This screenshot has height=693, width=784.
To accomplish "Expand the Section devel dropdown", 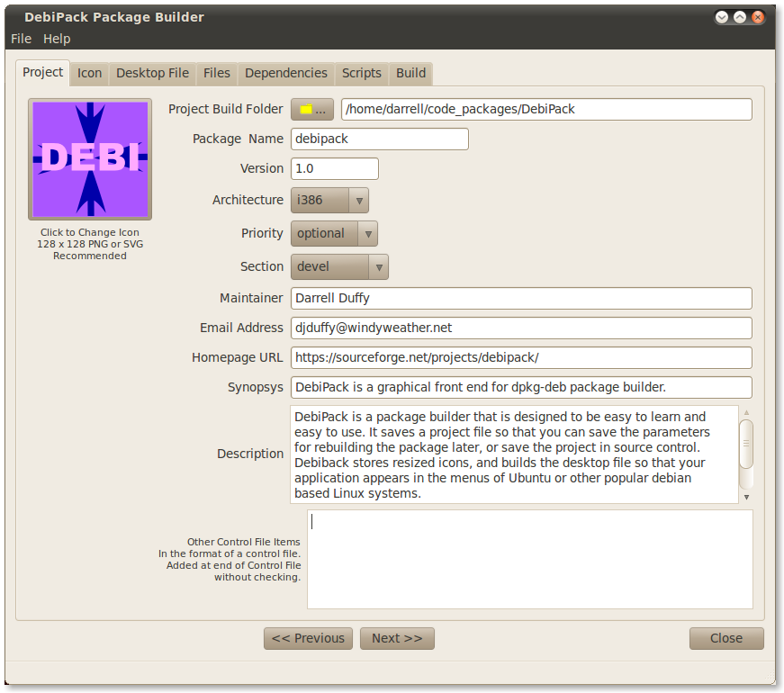I will coord(339,266).
